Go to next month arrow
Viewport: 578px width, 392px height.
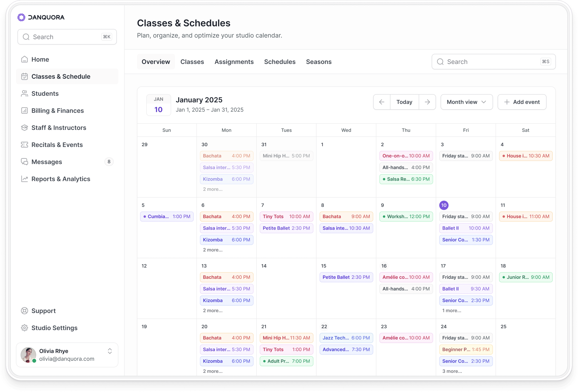pos(427,102)
